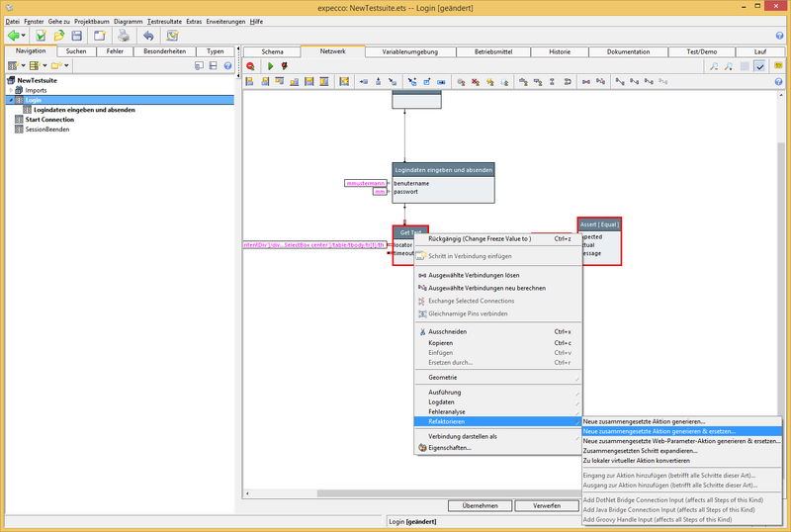Click the undo arrow icon in the main toolbar
Image resolution: width=791 pixels, height=532 pixels.
click(148, 36)
